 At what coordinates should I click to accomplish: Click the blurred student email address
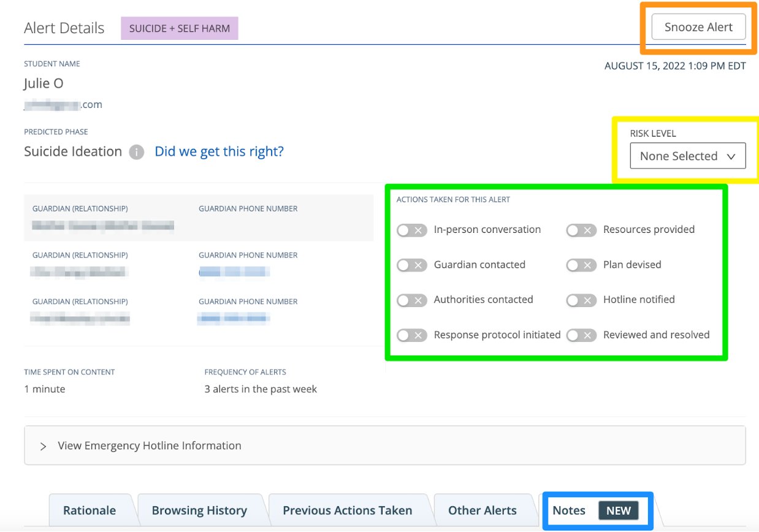[x=63, y=105]
